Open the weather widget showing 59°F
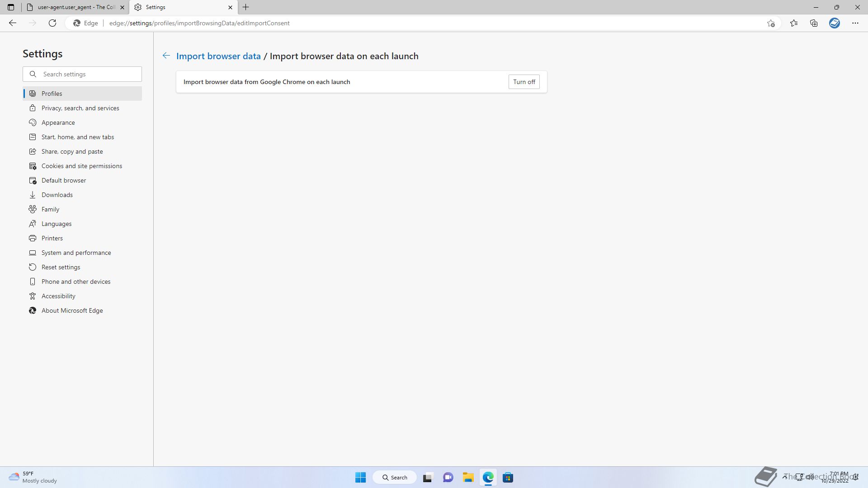 click(33, 477)
